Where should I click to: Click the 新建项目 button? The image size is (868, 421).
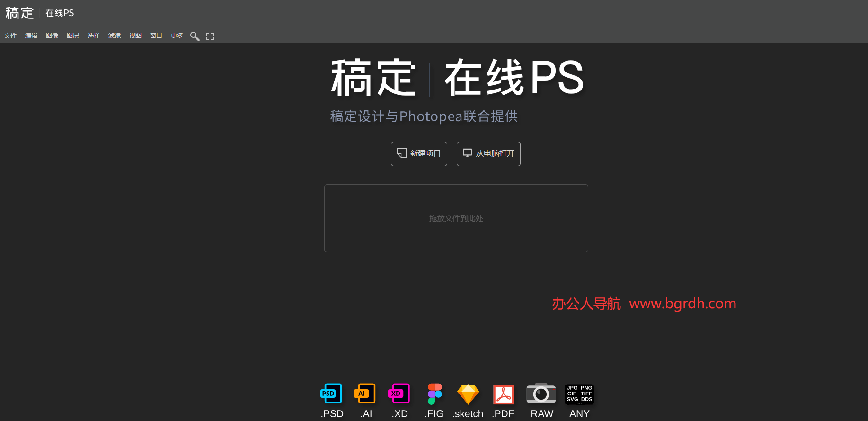[x=419, y=154]
